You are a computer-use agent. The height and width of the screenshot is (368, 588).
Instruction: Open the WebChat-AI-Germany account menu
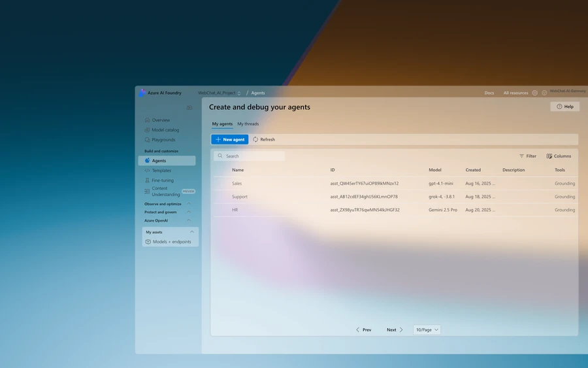[x=568, y=91]
